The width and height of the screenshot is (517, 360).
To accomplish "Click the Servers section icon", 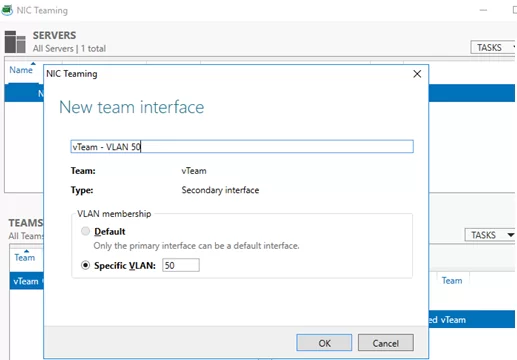I will [15, 42].
